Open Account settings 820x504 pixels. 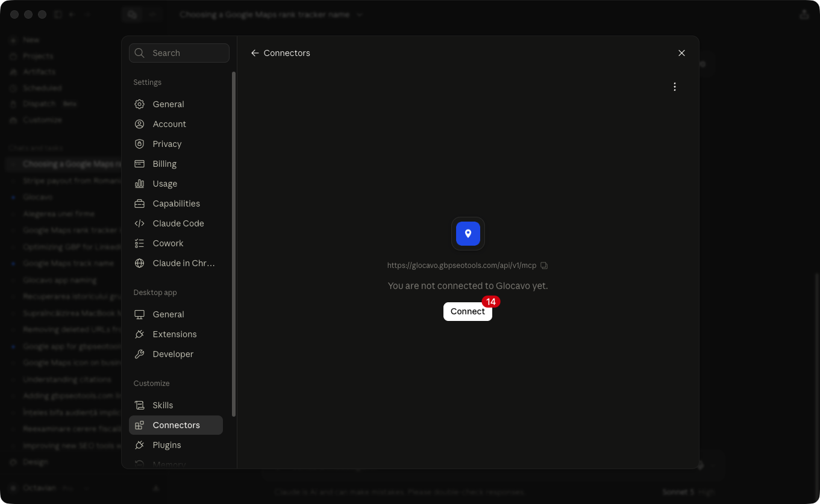[176, 124]
